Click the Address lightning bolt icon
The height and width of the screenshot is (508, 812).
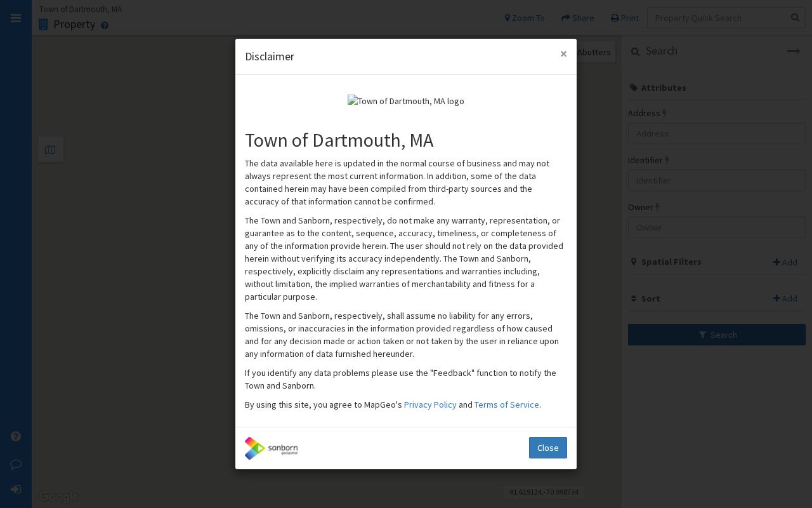(x=664, y=113)
